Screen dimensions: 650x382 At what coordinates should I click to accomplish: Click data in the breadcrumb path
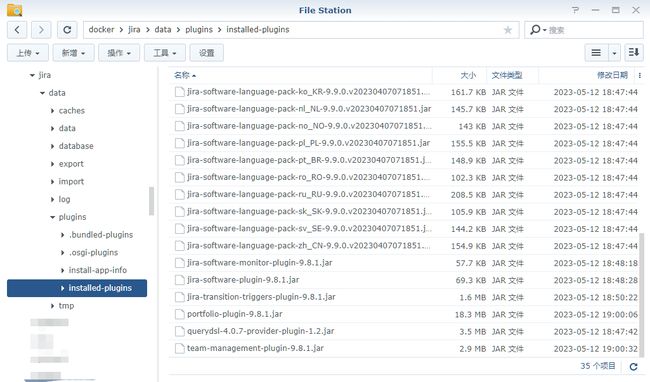tap(162, 30)
